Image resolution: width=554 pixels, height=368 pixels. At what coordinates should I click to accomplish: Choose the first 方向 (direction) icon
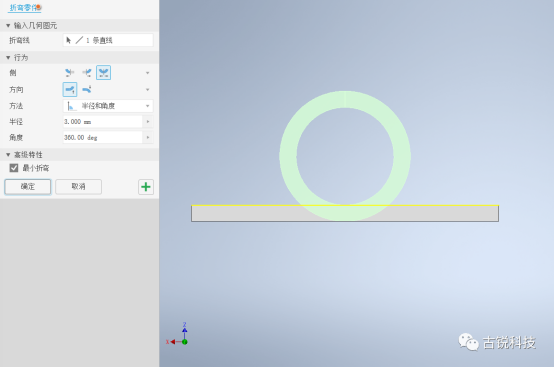point(70,89)
